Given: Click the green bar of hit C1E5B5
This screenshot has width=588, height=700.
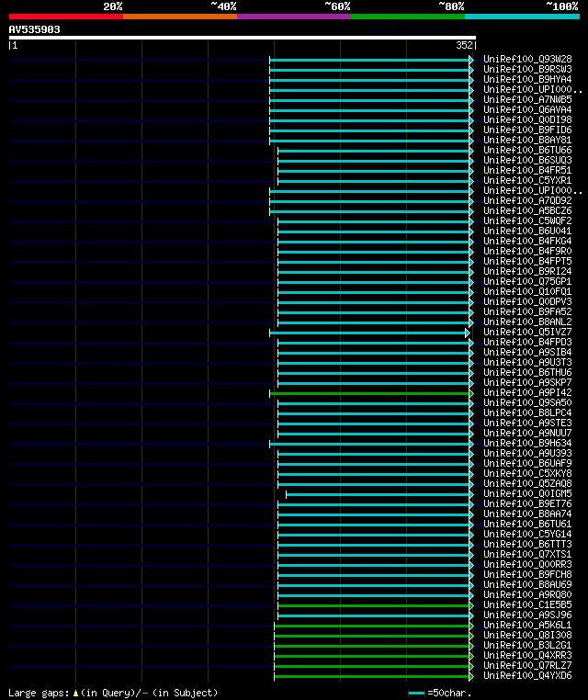Looking at the screenshot, I should [x=376, y=605].
